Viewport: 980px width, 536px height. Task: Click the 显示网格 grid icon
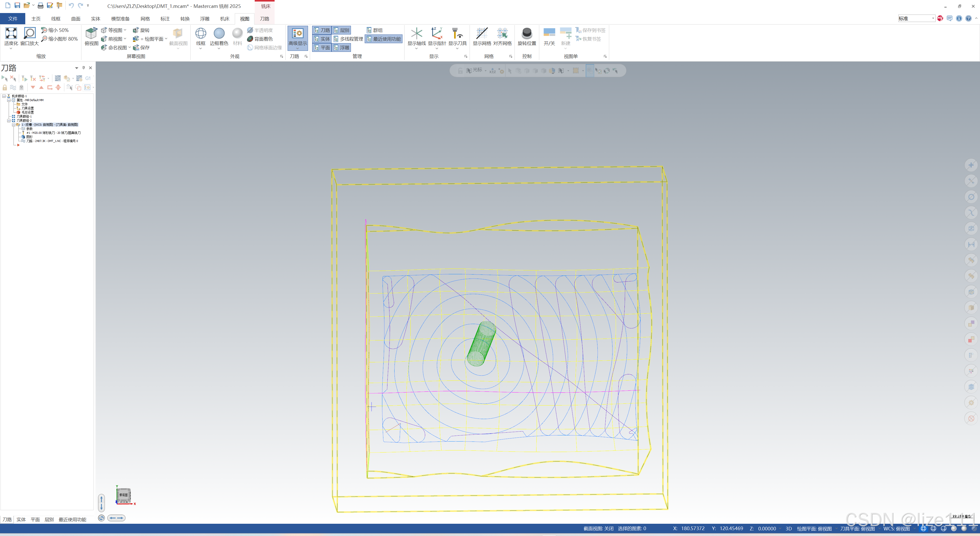pos(482,33)
